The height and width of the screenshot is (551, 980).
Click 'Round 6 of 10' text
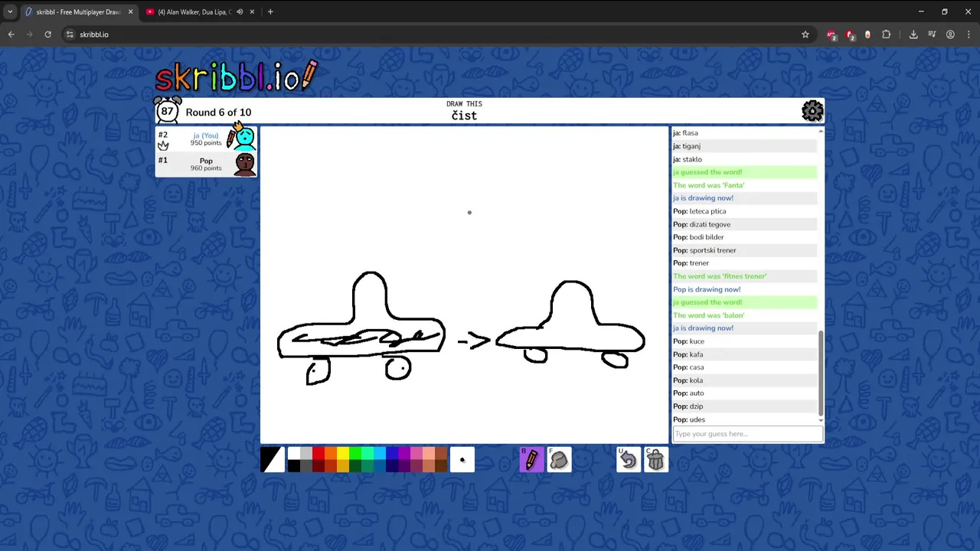click(x=218, y=112)
